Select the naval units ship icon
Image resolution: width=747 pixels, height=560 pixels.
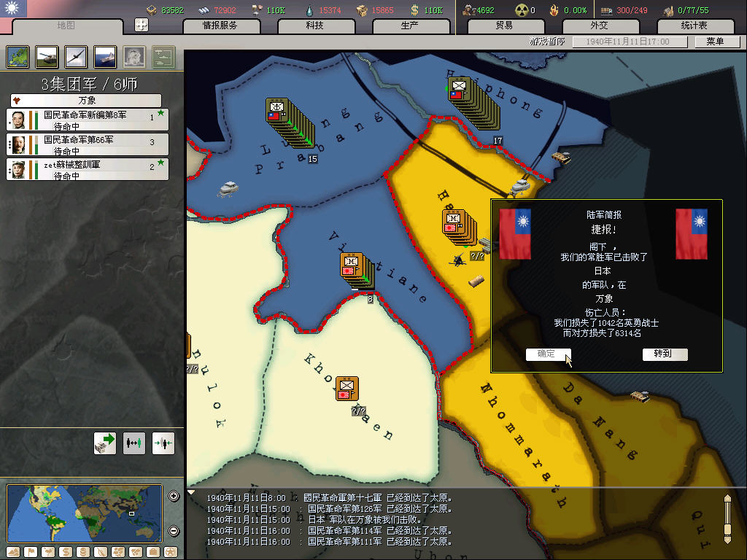pos(105,56)
